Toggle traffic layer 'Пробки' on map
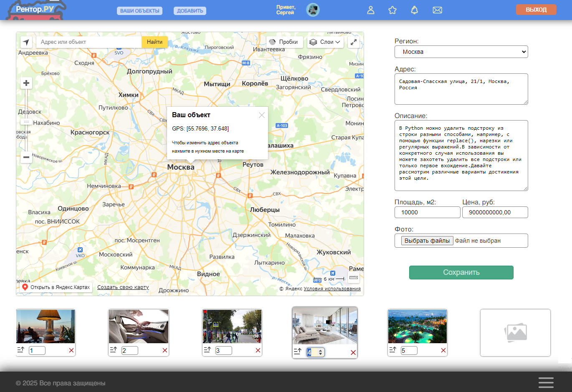The height and width of the screenshot is (392, 572). click(x=284, y=42)
